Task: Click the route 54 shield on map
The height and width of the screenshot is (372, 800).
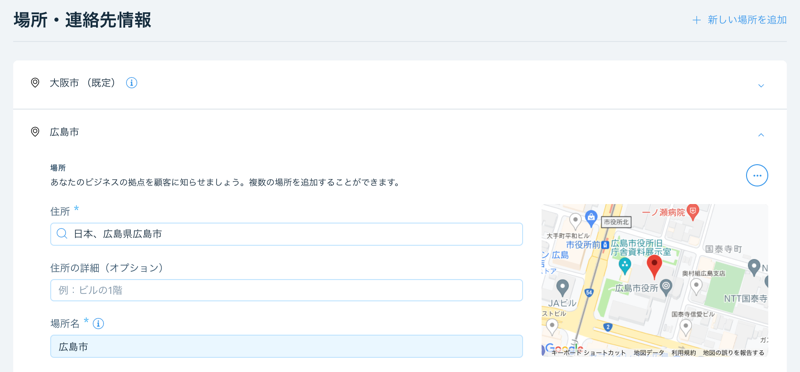Action: pos(589,293)
